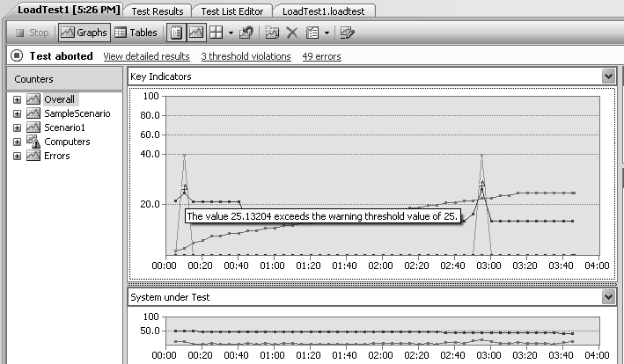The height and width of the screenshot is (364, 624).
Task: Switch to the LoadTest1.loadtest tab
Action: [x=324, y=11]
